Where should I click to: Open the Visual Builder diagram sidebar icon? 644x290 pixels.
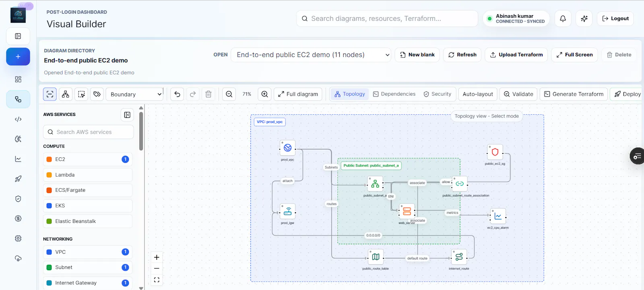[18, 99]
